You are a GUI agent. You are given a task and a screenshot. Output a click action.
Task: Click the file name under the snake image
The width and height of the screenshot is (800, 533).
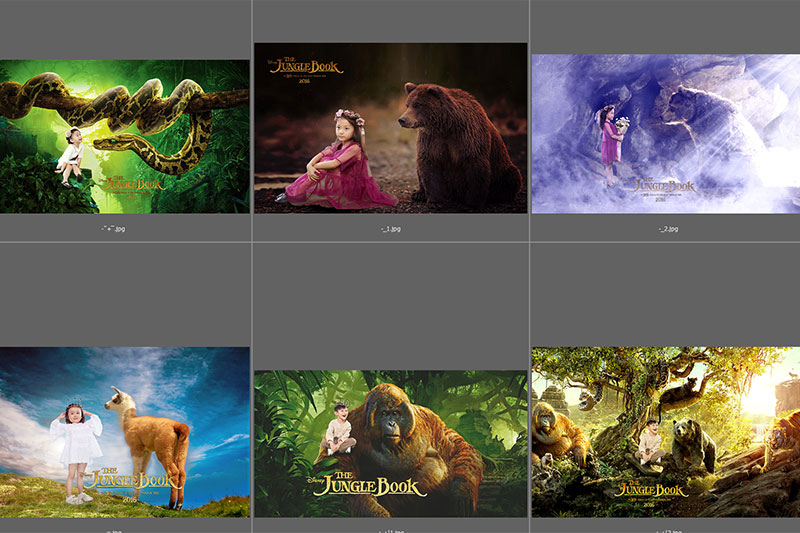pos(113,229)
